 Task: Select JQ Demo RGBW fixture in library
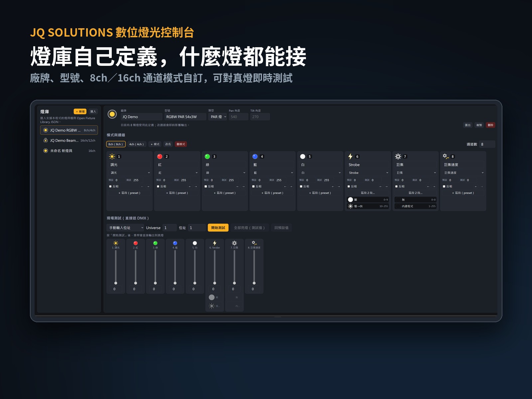point(69,130)
